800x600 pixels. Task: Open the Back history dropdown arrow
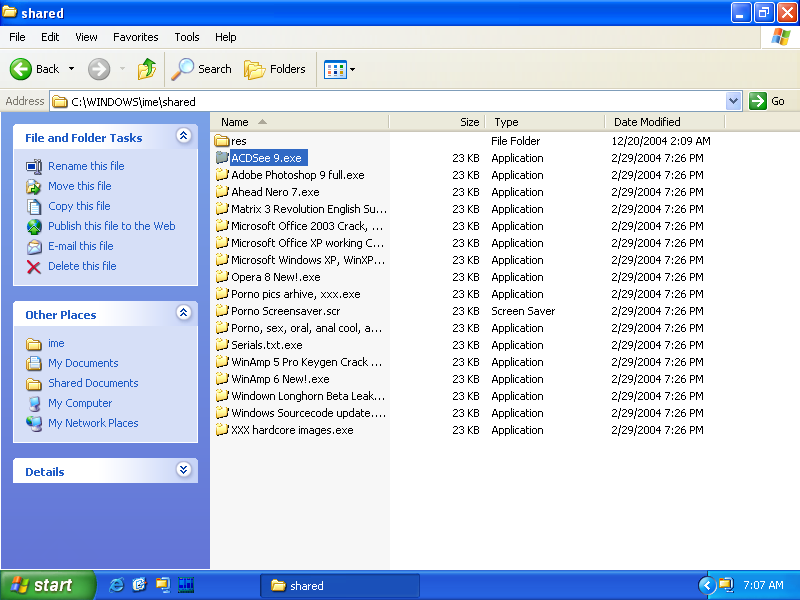point(71,69)
